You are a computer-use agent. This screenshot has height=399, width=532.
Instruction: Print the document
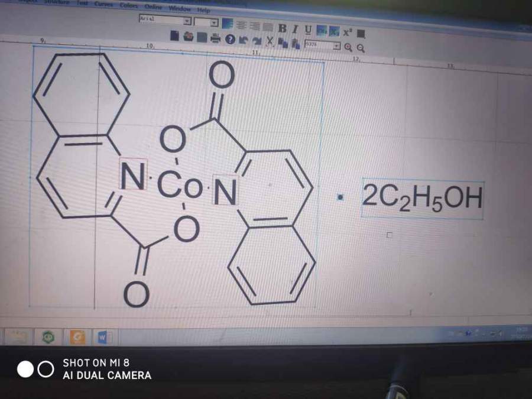(x=215, y=38)
